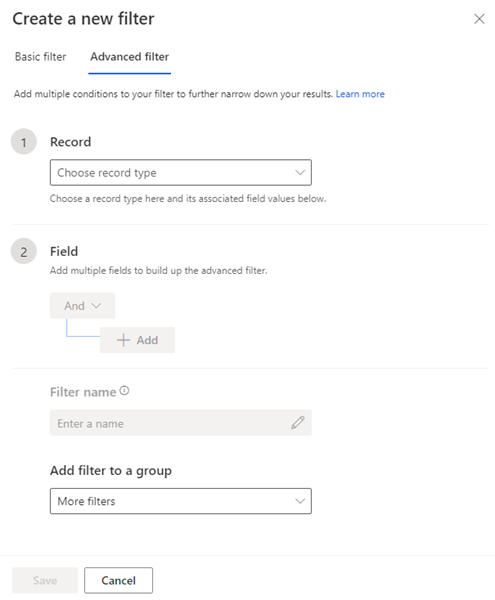495x600 pixels.
Task: Click the 'Choose a record type here' hint text
Action: [x=188, y=199]
